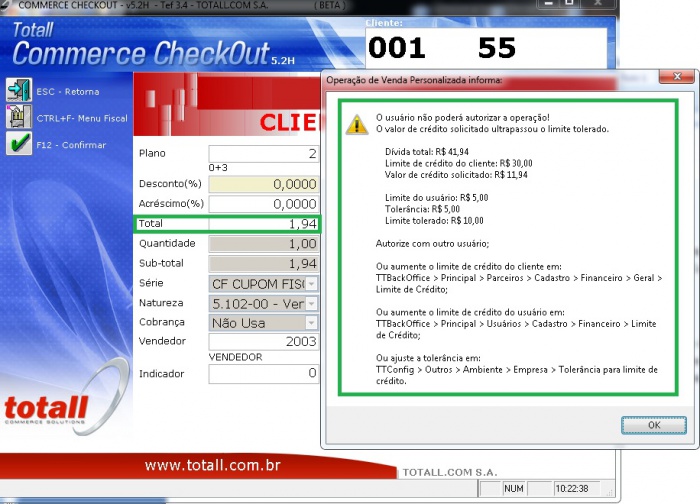Select the 'Tolerância: R$ 5,00' line
This screenshot has width=700, height=504.
422,209
